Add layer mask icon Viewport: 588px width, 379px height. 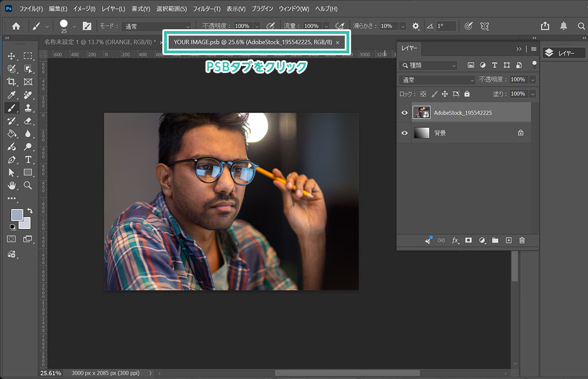pos(468,240)
